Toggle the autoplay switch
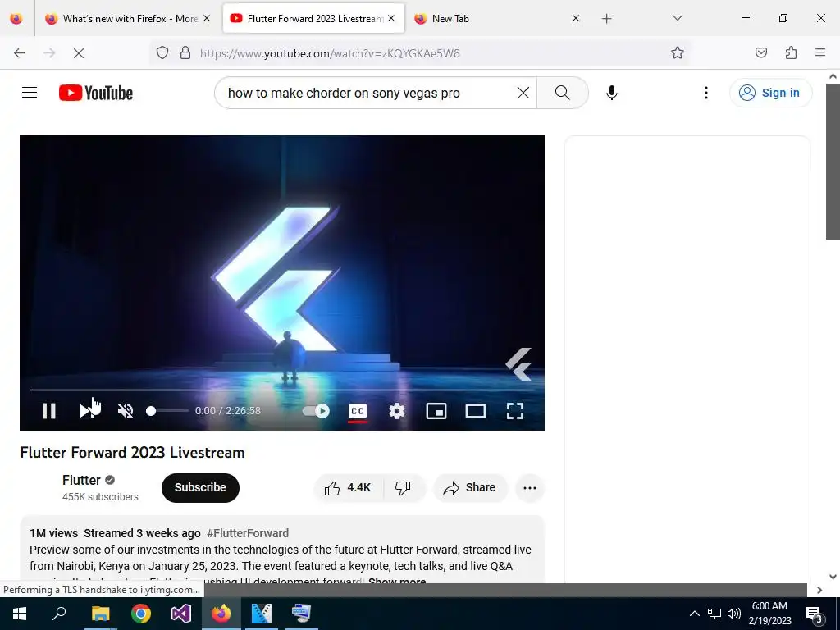Image resolution: width=840 pixels, height=630 pixels. [x=316, y=411]
